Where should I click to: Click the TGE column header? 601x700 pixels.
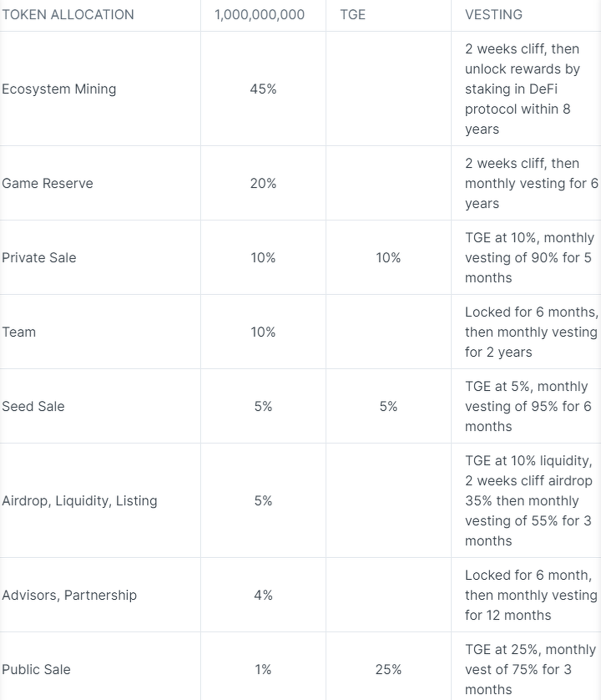(353, 15)
